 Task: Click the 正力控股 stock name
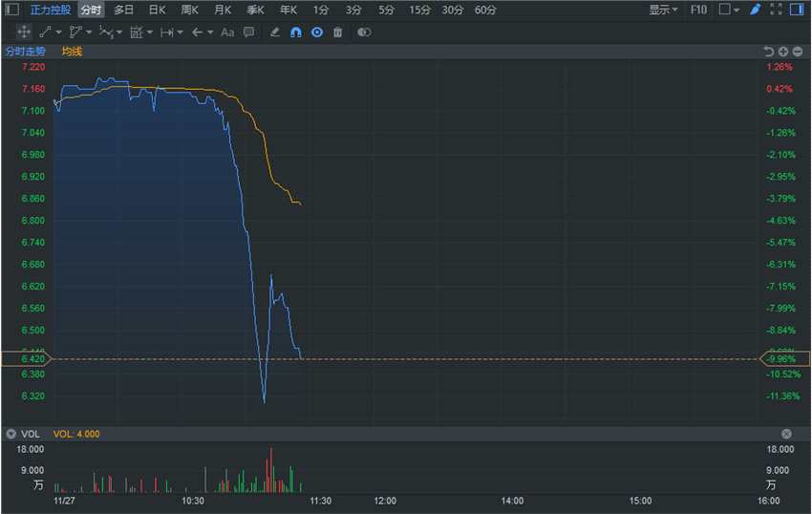click(x=51, y=10)
